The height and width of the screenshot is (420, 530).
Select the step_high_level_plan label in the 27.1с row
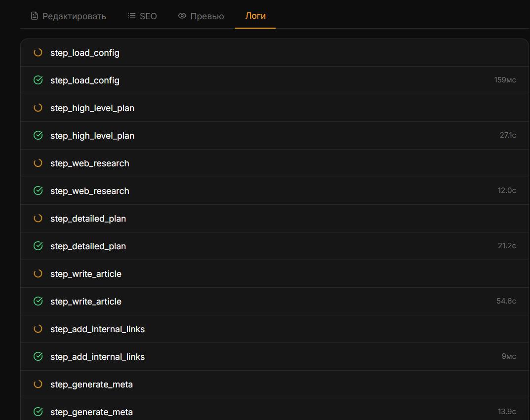coord(92,136)
